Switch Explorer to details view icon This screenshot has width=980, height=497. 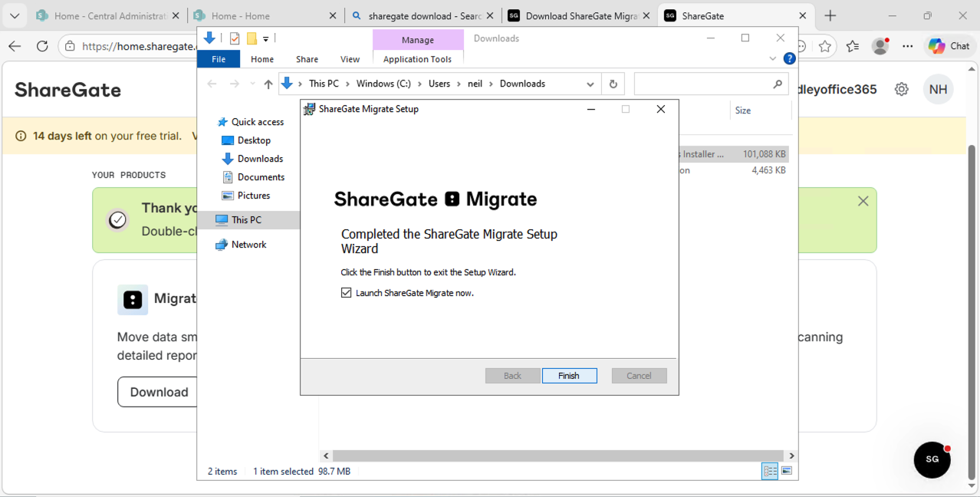point(770,471)
